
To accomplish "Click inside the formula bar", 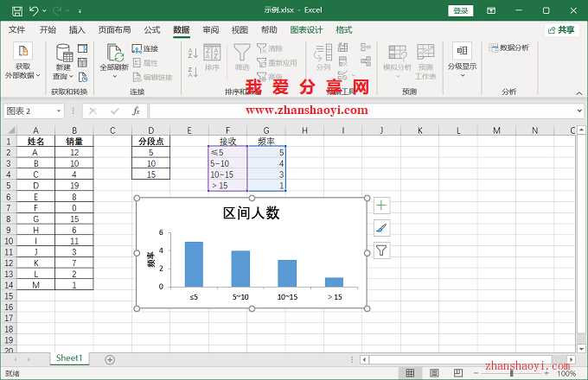I will point(361,111).
